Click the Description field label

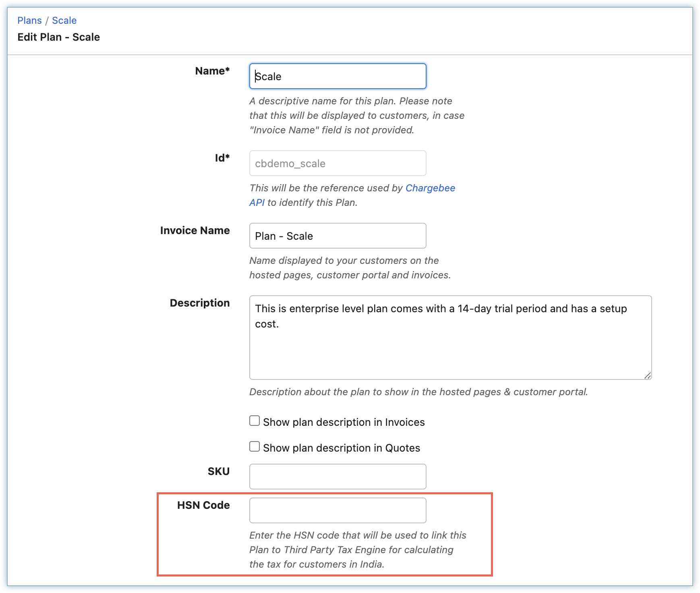point(200,303)
